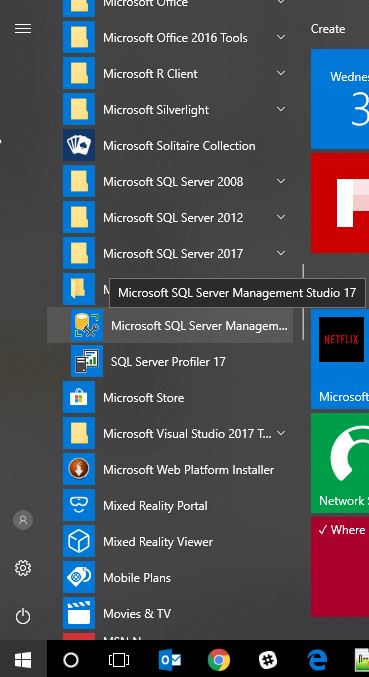Launch Microsoft SQL Server Management Studio icon
Image resolution: width=369 pixels, height=677 pixels.
[x=87, y=326]
